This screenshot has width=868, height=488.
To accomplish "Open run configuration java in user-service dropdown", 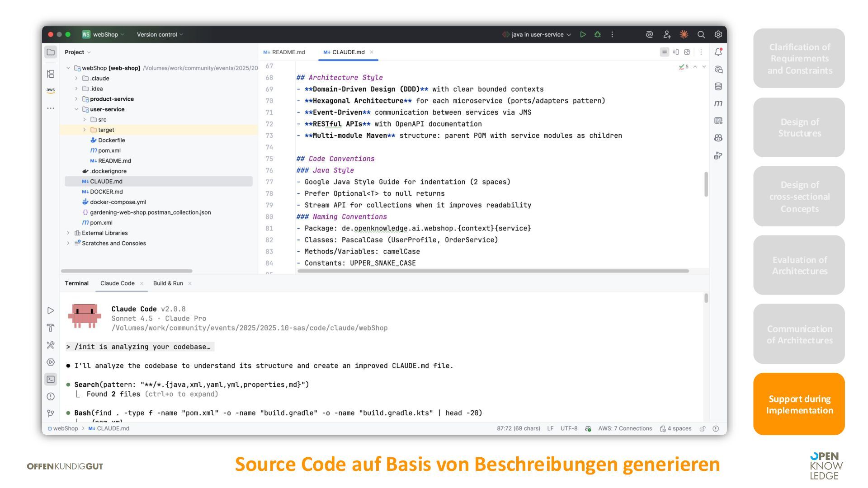I will [537, 34].
